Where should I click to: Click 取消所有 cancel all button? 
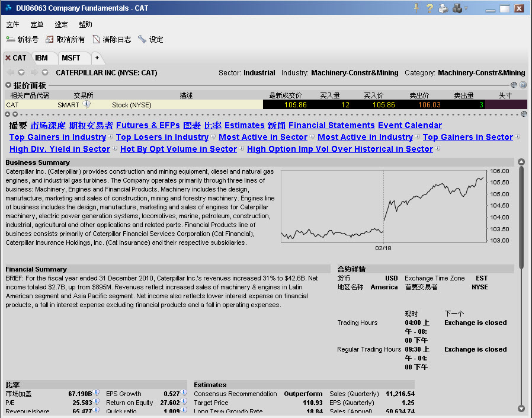[65, 40]
